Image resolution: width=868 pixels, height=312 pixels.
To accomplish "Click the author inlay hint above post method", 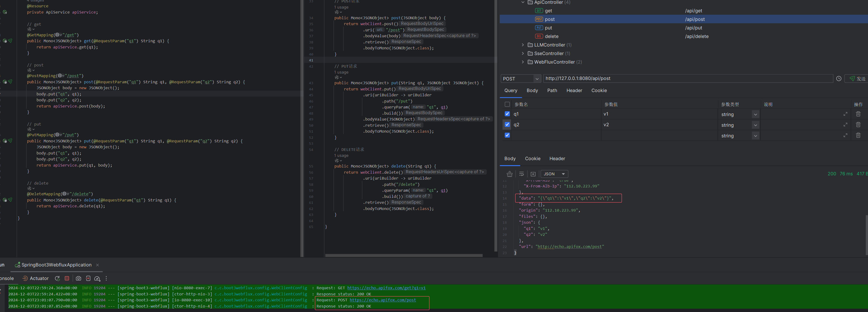I will click(31, 70).
